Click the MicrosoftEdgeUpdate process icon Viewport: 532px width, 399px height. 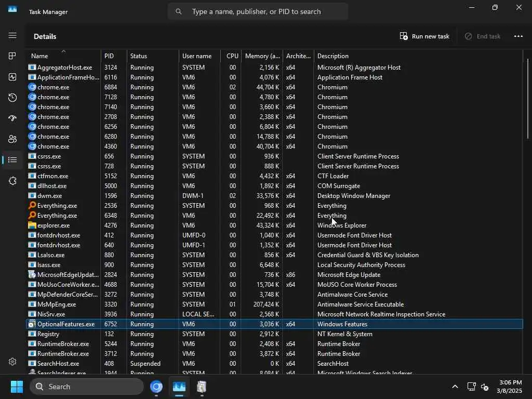[x=32, y=274]
